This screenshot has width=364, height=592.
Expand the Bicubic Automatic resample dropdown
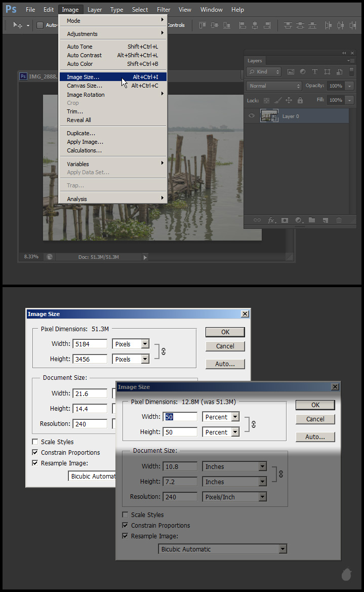(x=282, y=549)
